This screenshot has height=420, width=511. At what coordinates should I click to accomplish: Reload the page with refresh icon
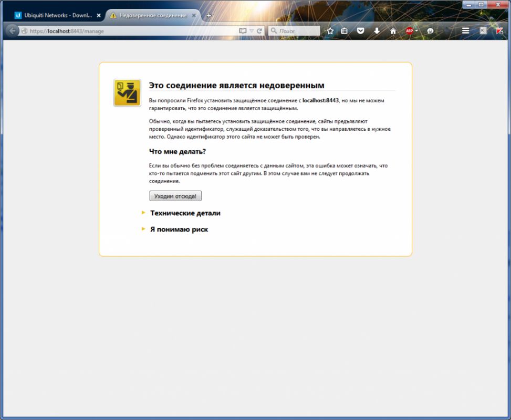click(x=259, y=31)
